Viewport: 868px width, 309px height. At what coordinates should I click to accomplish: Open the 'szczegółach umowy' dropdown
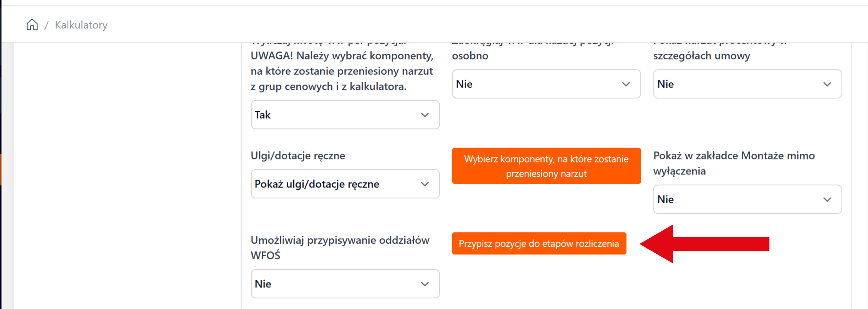click(x=747, y=84)
